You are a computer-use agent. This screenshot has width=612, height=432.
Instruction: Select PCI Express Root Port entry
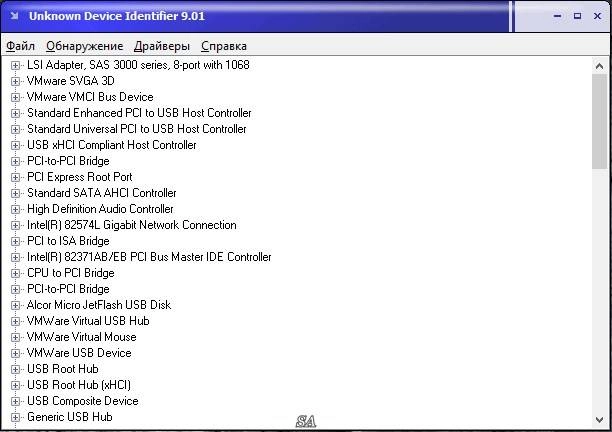80,177
